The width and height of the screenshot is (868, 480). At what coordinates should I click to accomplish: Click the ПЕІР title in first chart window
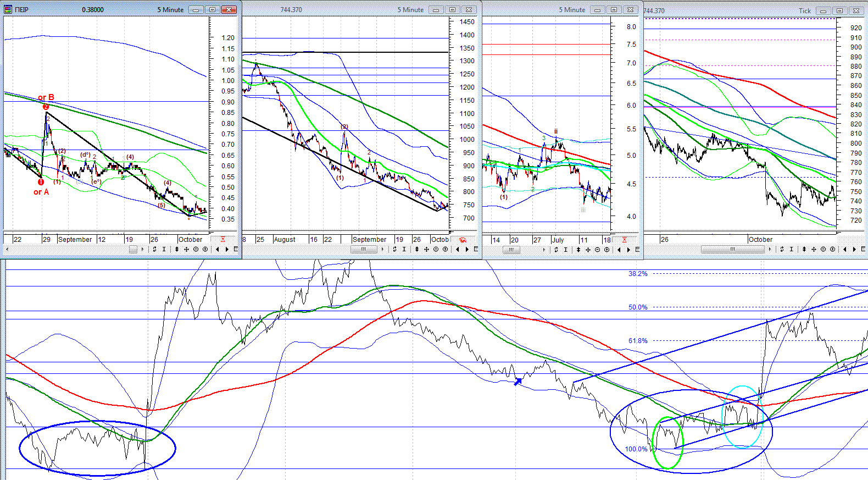tap(22, 10)
